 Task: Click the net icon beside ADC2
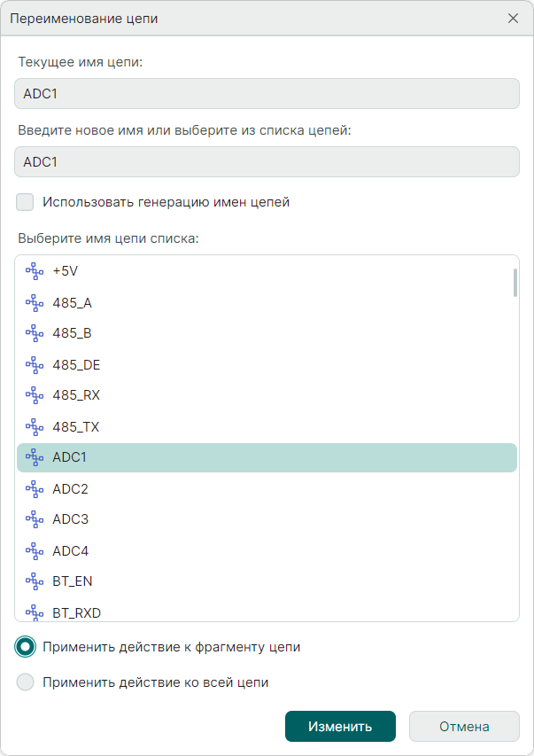click(x=35, y=488)
